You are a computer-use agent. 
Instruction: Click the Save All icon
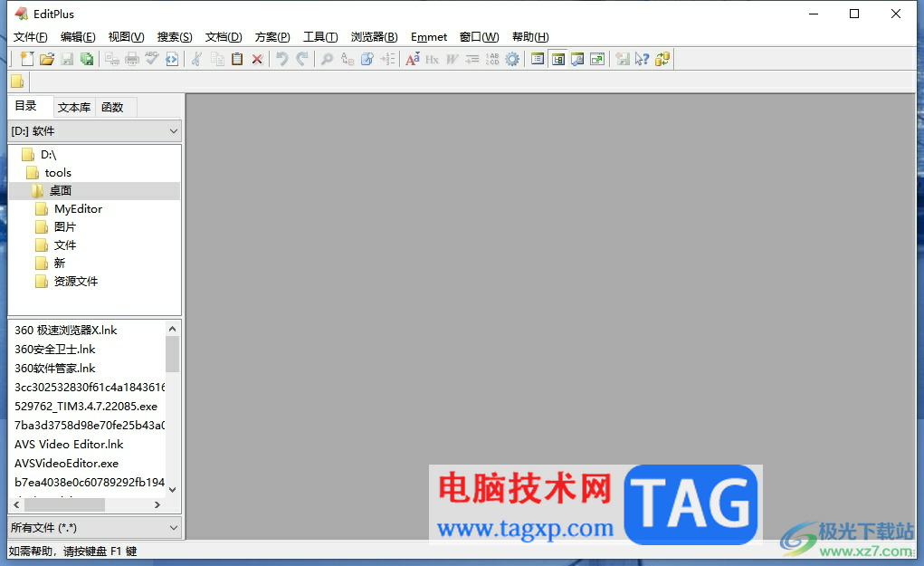[87, 59]
